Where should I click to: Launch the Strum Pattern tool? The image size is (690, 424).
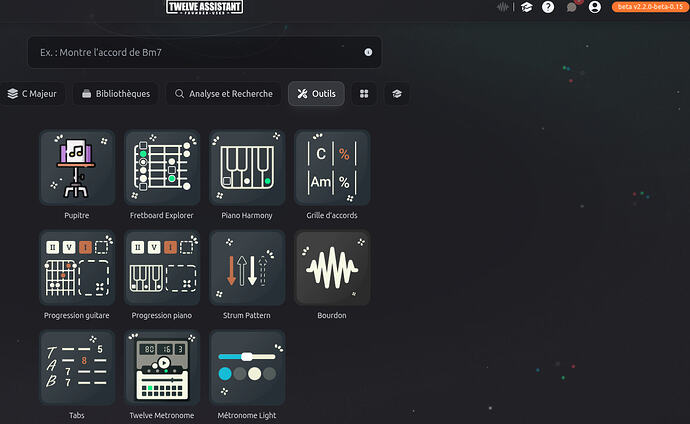pos(247,267)
